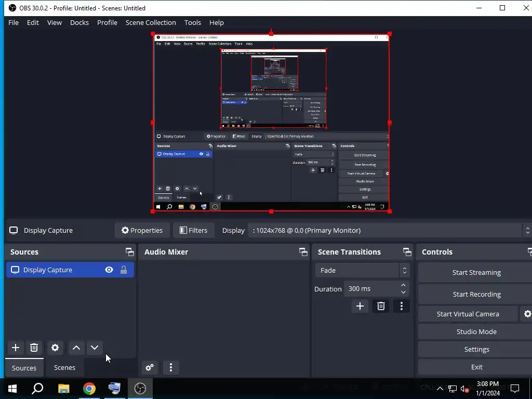Launch Chrome from taskbar
Viewport: 532px width, 399px height.
coord(89,388)
